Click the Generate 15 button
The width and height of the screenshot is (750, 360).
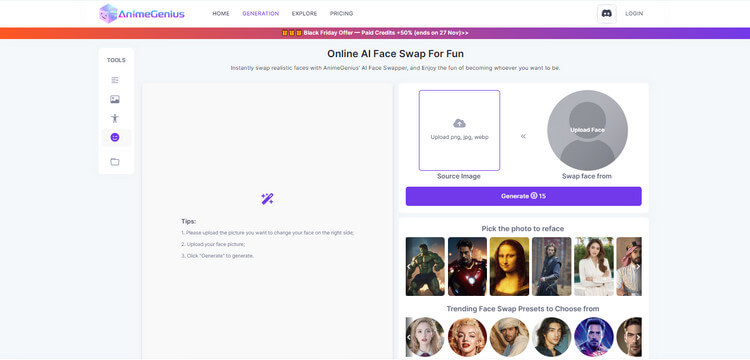pos(524,196)
